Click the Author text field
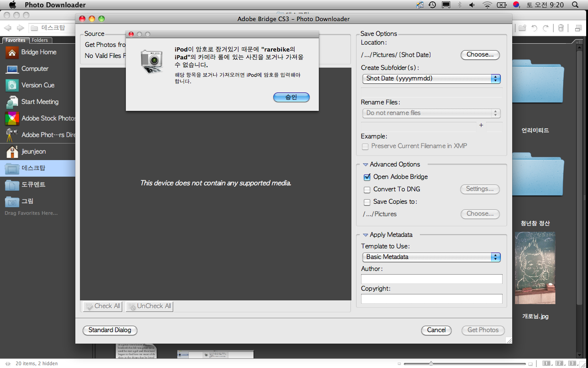The height and width of the screenshot is (368, 588). pos(431,279)
